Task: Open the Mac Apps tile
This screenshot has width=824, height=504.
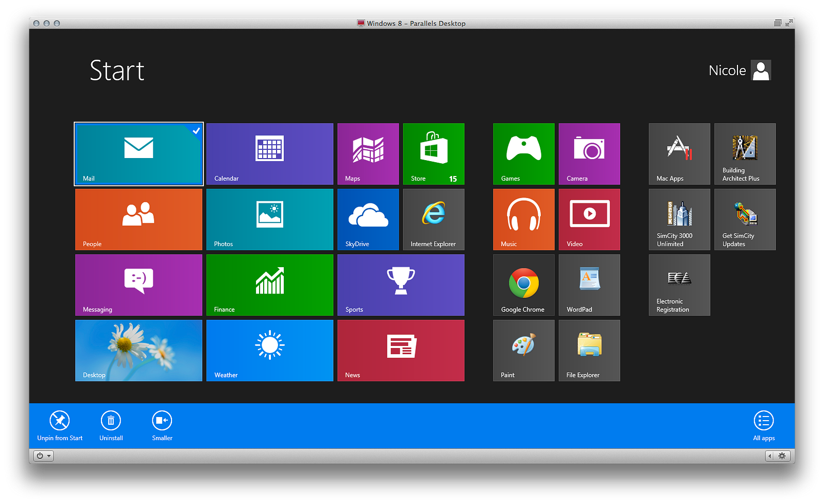Action: pyautogui.click(x=679, y=154)
